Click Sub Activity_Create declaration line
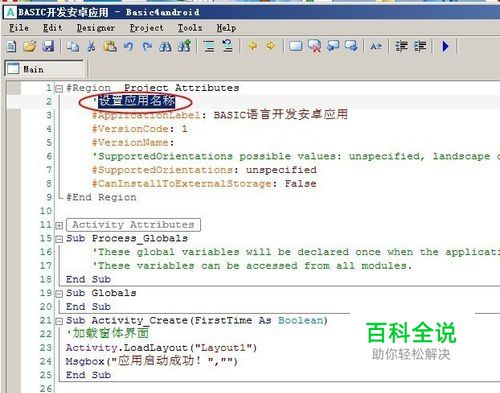This screenshot has width=500, height=393. click(197, 321)
